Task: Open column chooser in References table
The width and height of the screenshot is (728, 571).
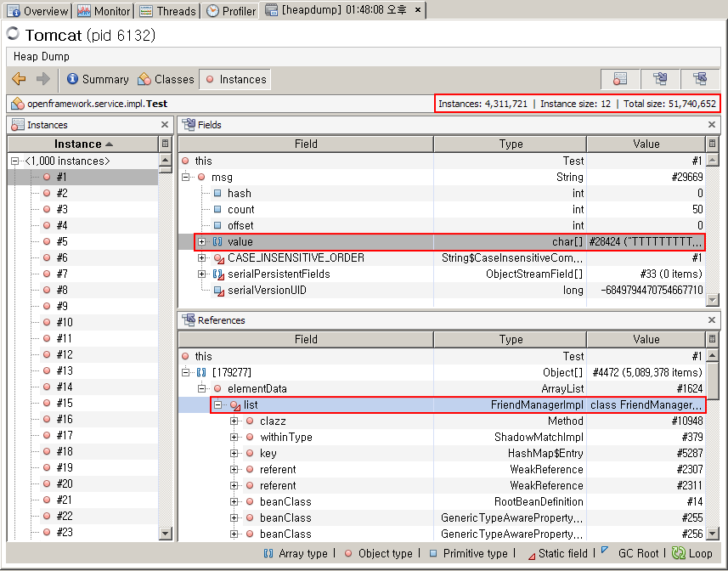Action: coord(712,339)
